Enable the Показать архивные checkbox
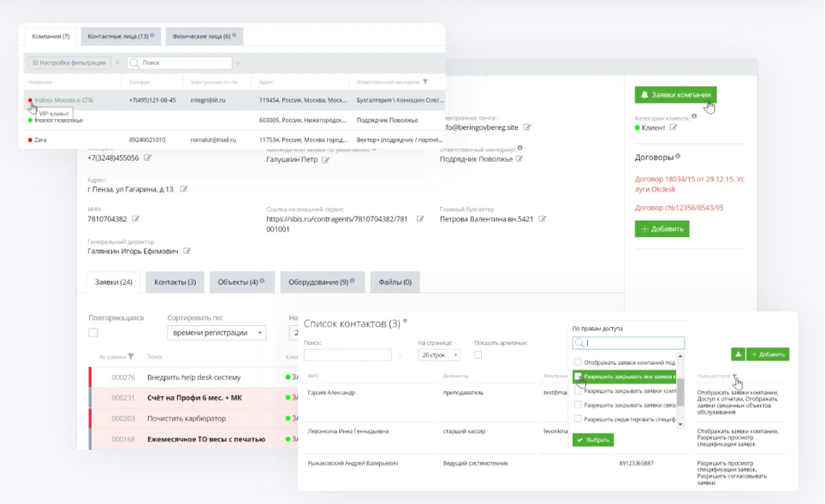 478,355
